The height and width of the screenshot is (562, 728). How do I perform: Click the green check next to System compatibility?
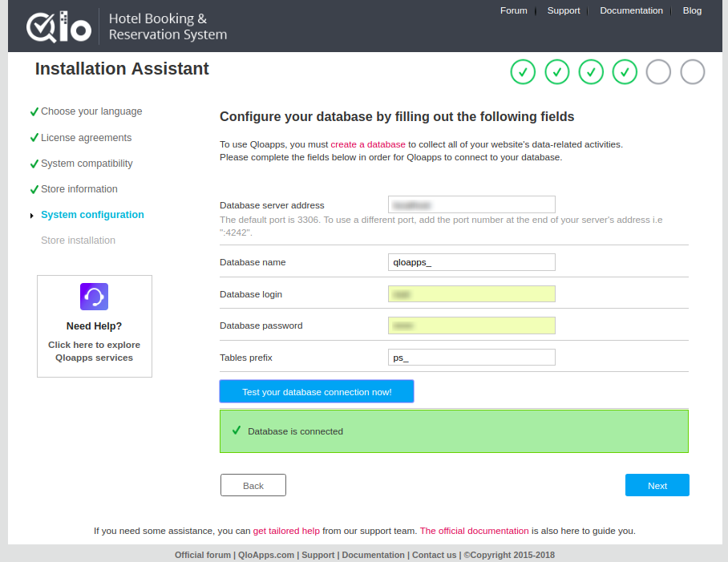pyautogui.click(x=34, y=163)
